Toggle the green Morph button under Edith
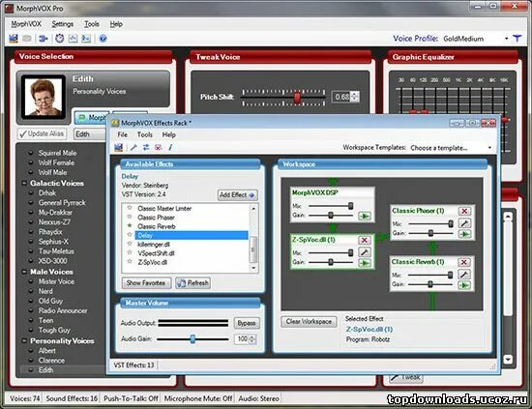 point(91,118)
